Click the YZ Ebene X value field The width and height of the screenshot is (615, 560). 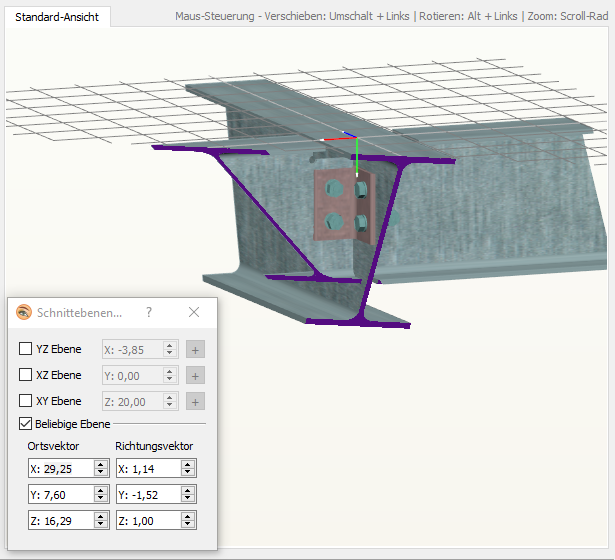click(131, 349)
